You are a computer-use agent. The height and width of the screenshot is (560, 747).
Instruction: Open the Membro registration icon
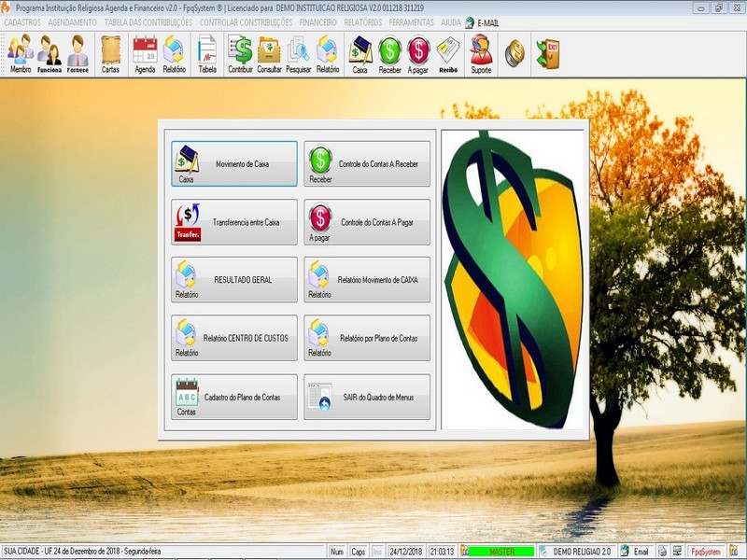(x=21, y=54)
